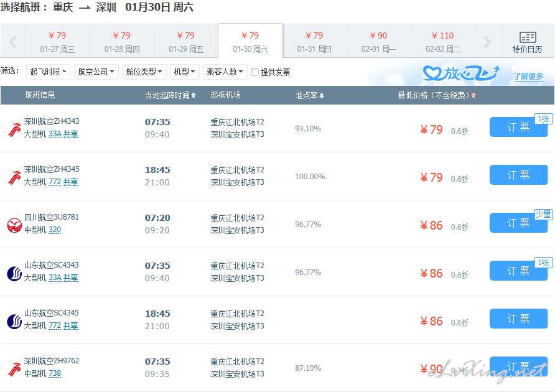Click 共享 codeshare link for ZH4343
Viewport: 555px width, 392px height.
pos(71,134)
